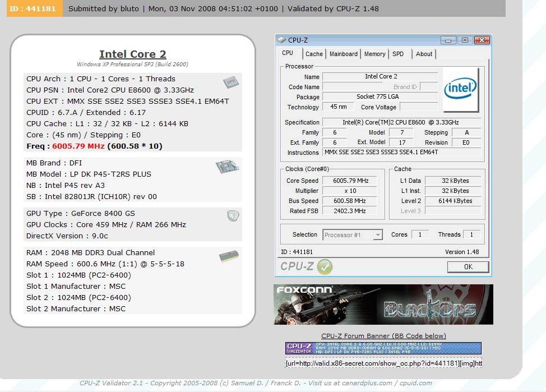Click the CPU-Z Validator forum banner image
This screenshot has height=392, width=546.
(383, 348)
